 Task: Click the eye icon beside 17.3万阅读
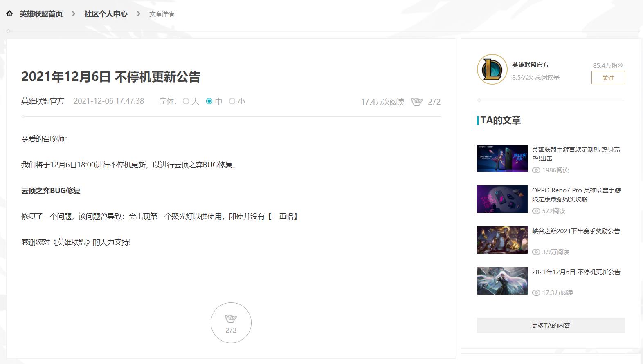536,293
